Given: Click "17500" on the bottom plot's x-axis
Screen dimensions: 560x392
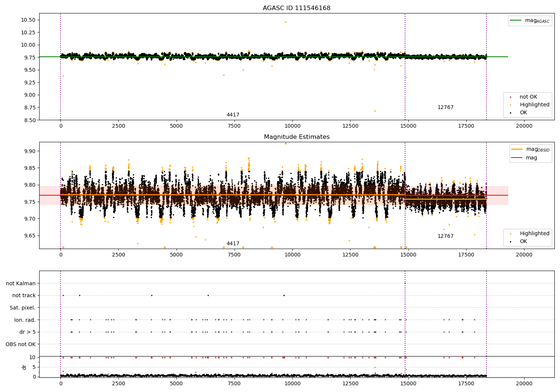Looking at the screenshot, I should [466, 383].
